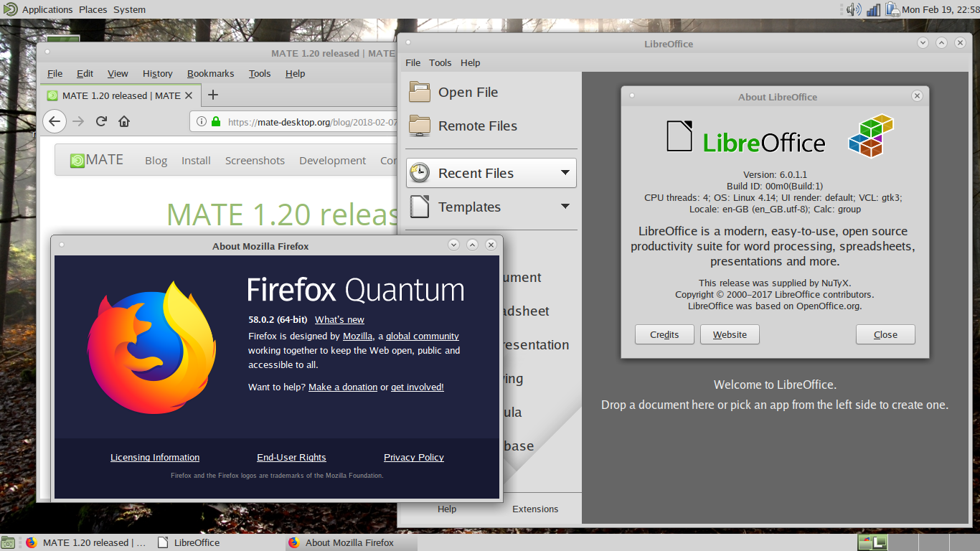Expand the Recent Files dropdown arrow
This screenshot has width=980, height=551.
pyautogui.click(x=565, y=173)
